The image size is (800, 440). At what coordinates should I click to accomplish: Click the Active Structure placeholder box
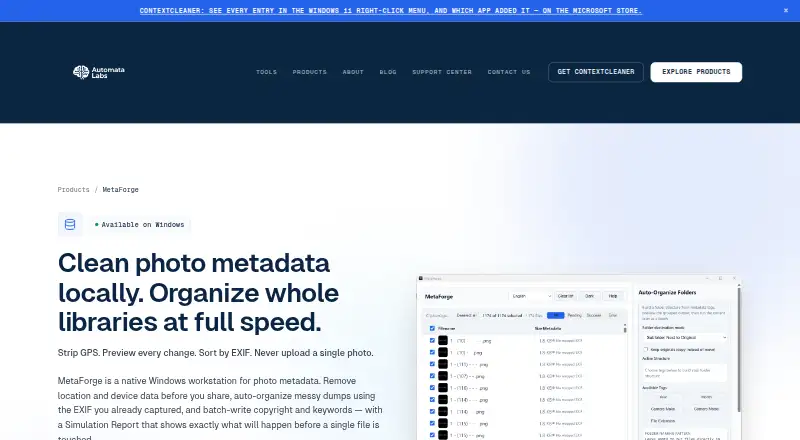point(685,373)
